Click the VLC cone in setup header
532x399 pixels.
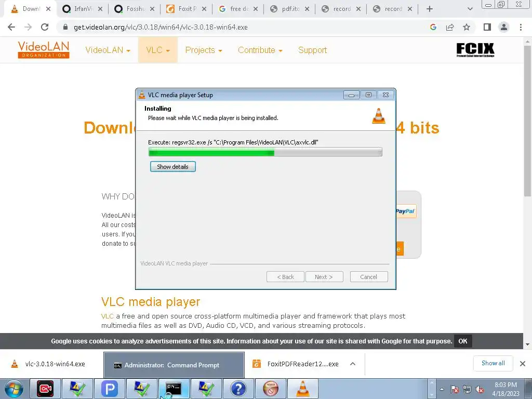[379, 116]
